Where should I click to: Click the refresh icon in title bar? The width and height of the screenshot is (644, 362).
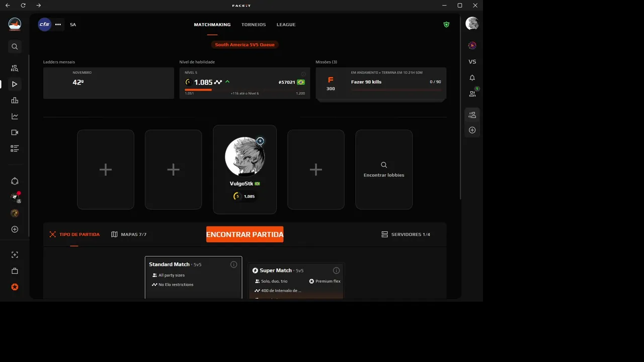coord(23,5)
